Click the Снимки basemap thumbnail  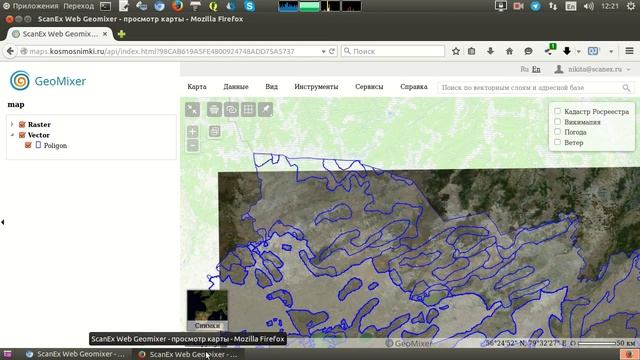[x=207, y=310]
